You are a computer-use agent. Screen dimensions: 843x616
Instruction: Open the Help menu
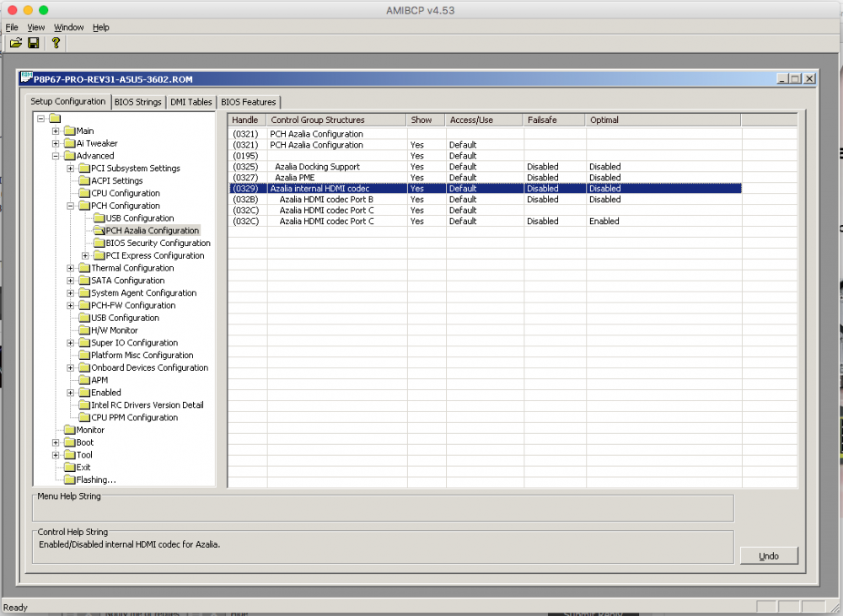(x=100, y=27)
